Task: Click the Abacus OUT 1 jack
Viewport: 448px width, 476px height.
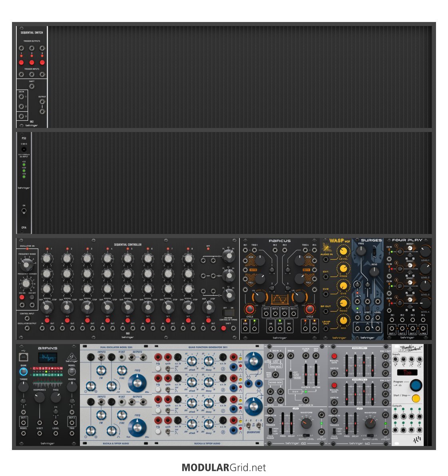Action: pos(266,314)
